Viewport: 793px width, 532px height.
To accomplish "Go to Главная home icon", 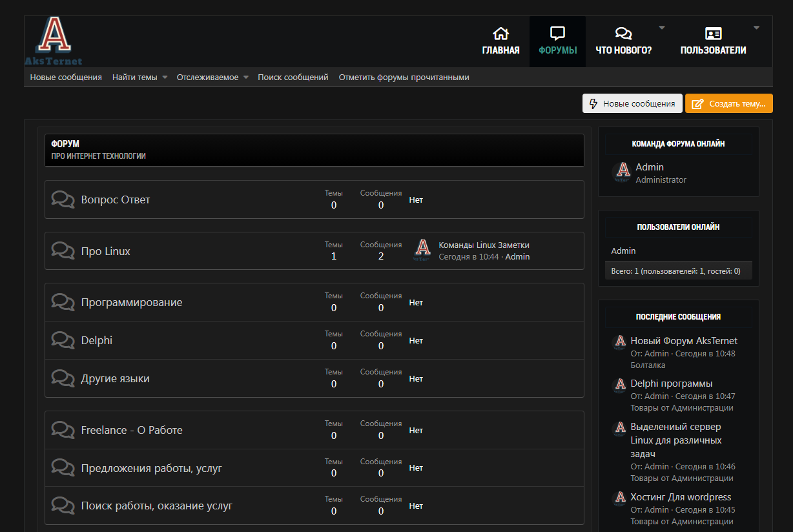I will pos(500,34).
